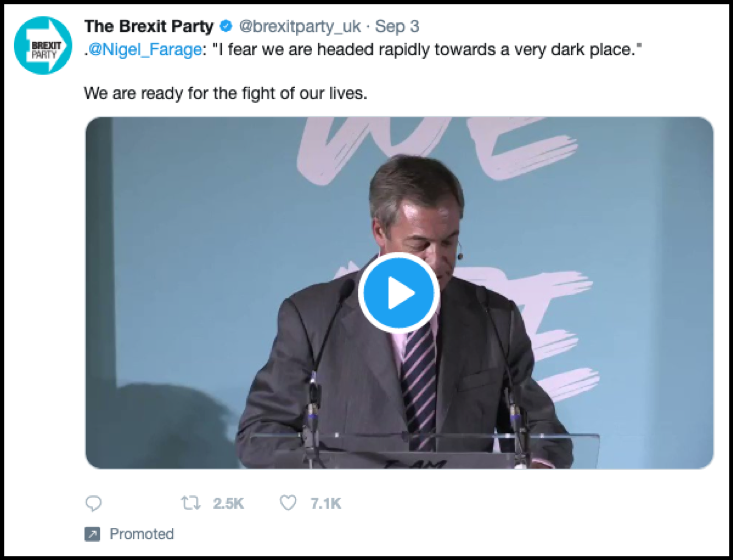The width and height of the screenshot is (733, 560).
Task: Click the blue verified badge
Action: click(225, 27)
